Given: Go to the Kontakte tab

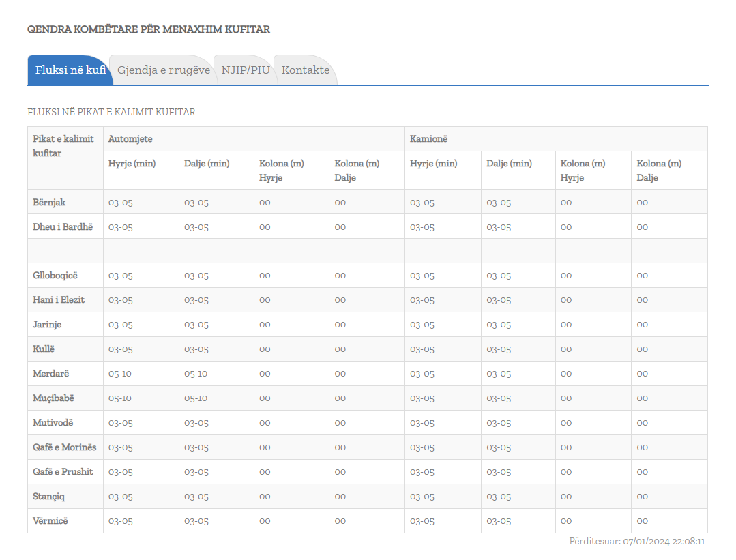Looking at the screenshot, I should tap(306, 70).
